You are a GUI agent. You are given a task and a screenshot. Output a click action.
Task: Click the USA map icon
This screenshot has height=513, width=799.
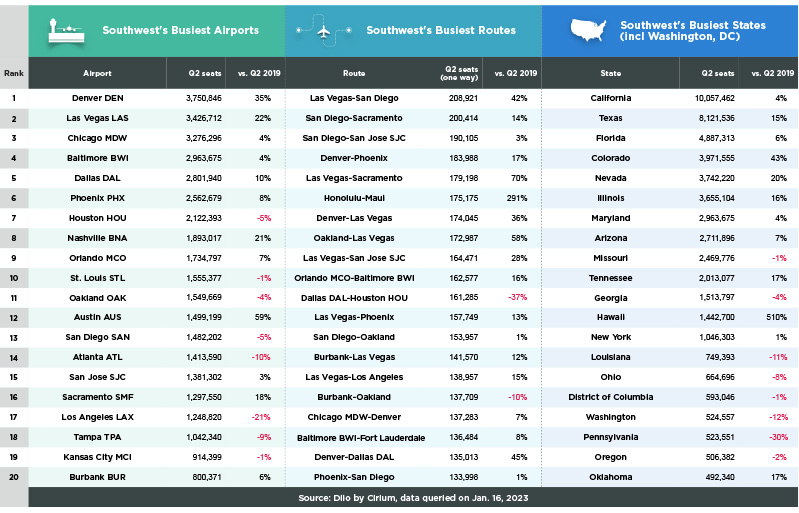point(589,30)
